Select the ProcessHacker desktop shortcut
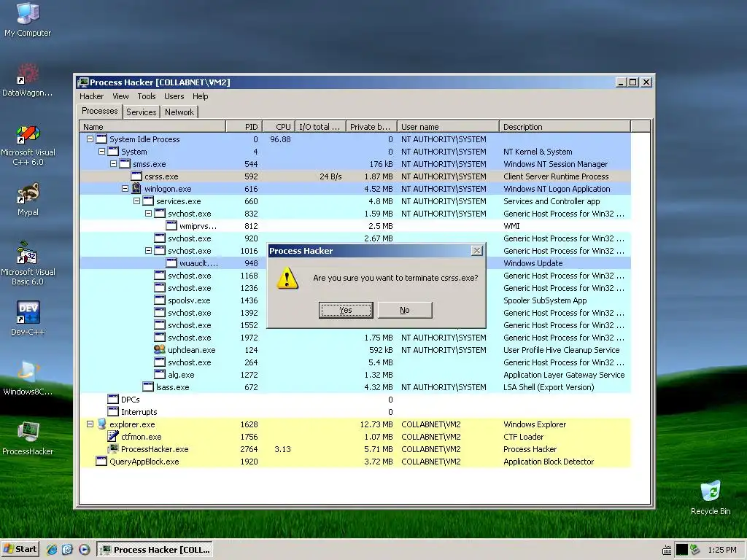747x560 pixels. coord(28,438)
